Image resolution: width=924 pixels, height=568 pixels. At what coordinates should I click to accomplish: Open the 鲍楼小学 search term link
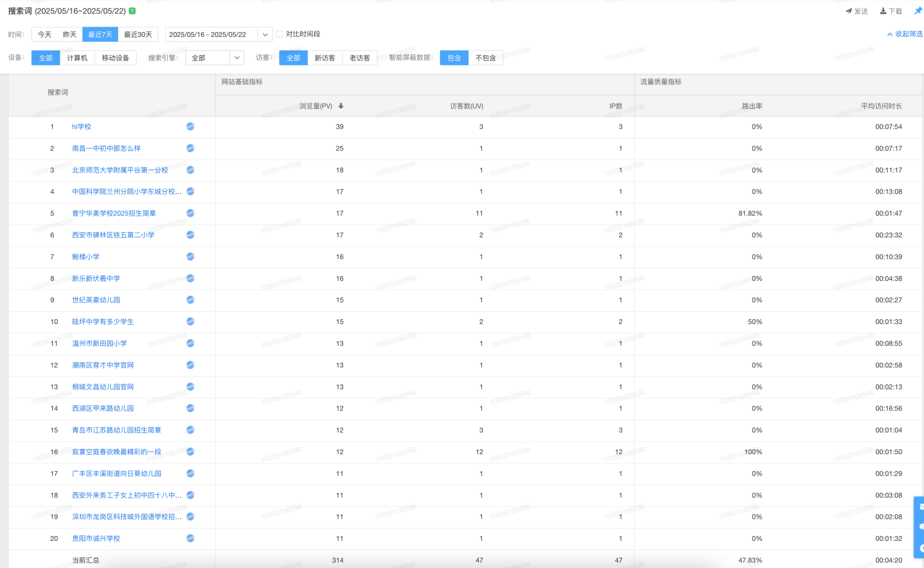(x=86, y=256)
